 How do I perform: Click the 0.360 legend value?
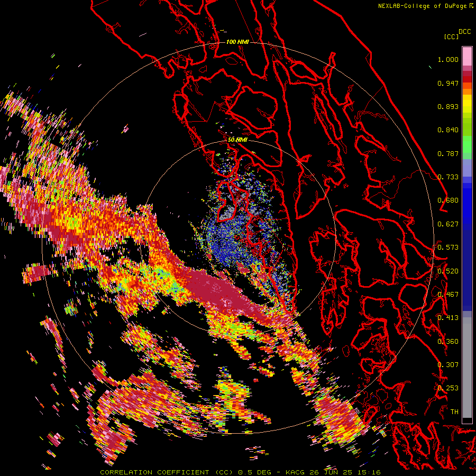pos(448,342)
